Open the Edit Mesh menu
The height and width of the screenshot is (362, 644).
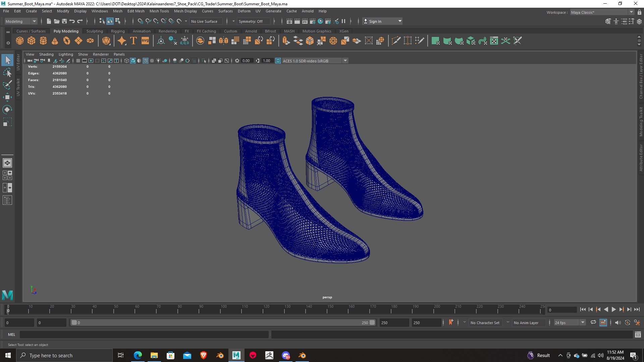[x=136, y=11]
